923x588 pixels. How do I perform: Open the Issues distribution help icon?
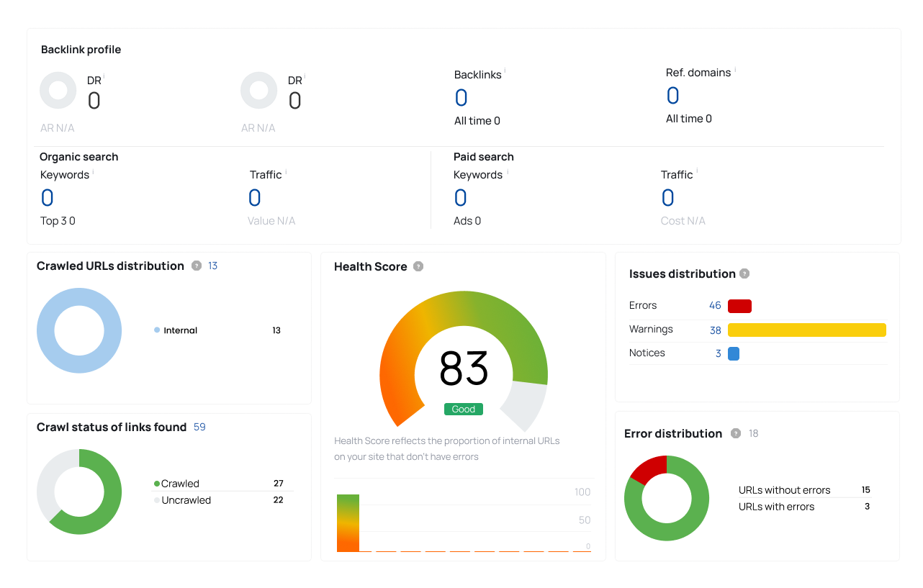coord(744,273)
